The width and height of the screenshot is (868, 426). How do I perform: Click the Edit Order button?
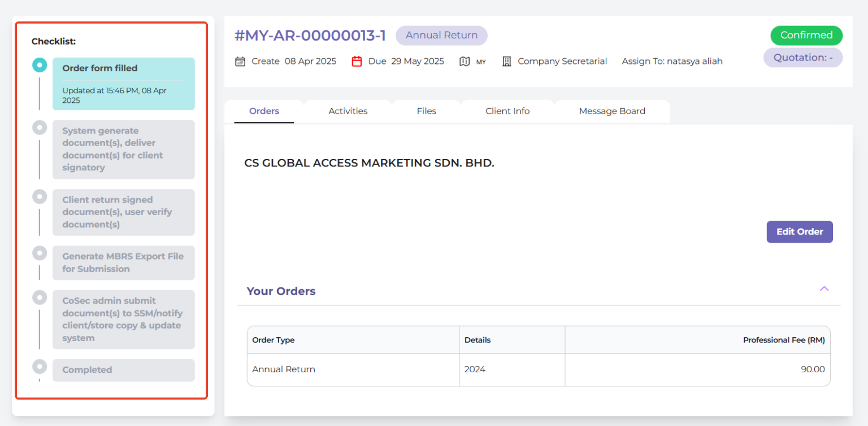799,231
